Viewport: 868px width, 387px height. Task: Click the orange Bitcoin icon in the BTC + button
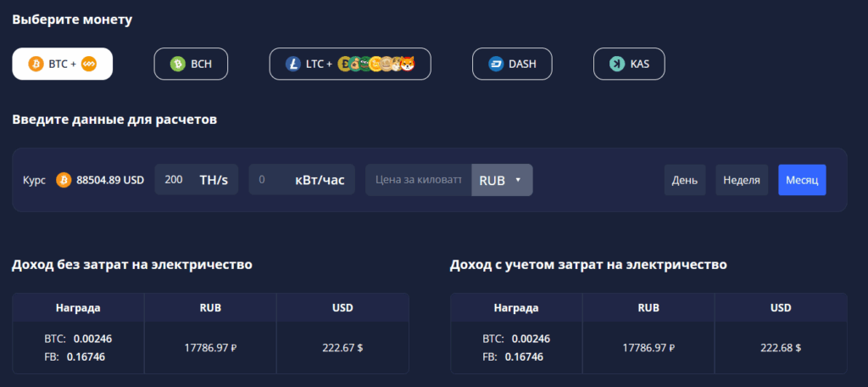pyautogui.click(x=36, y=64)
